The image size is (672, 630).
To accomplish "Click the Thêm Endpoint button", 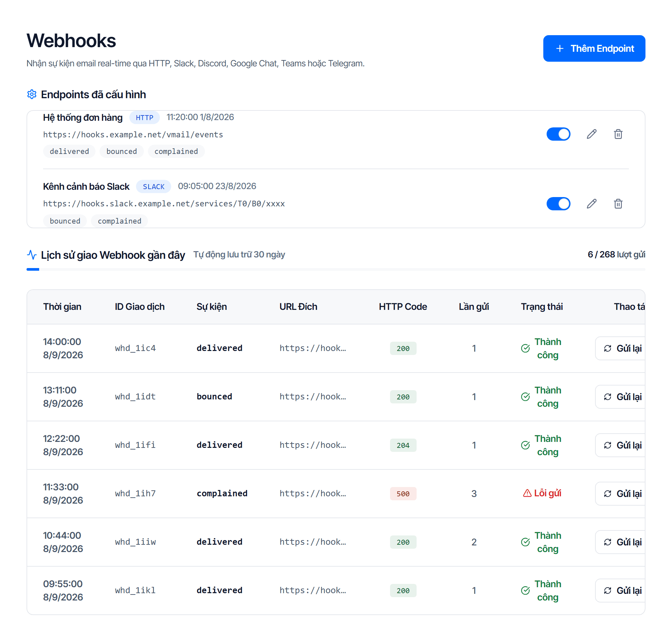I will [x=594, y=48].
